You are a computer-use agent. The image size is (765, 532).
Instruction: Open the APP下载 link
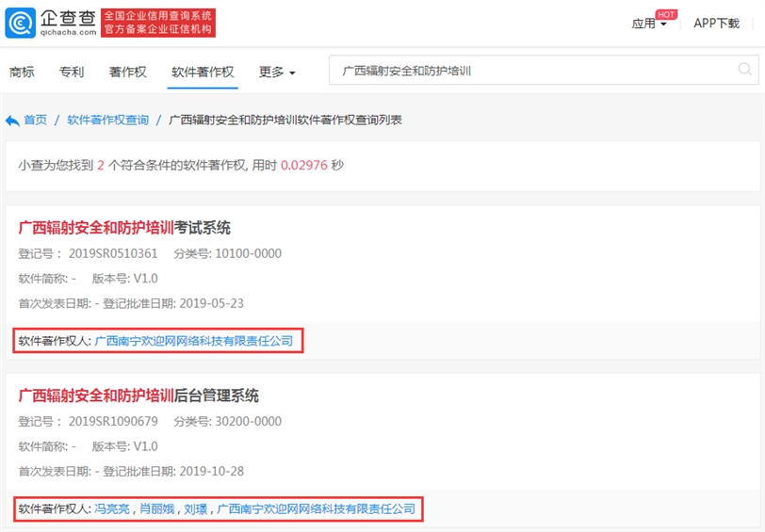tap(716, 24)
